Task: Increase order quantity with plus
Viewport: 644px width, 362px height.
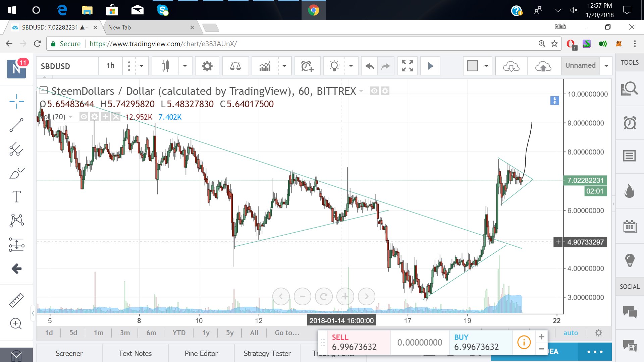Action: click(541, 337)
